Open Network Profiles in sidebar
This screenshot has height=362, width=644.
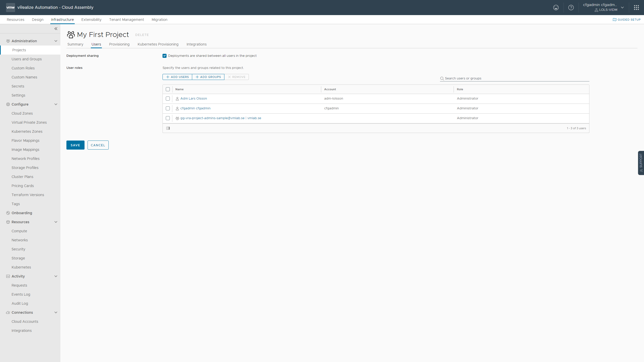click(x=25, y=159)
